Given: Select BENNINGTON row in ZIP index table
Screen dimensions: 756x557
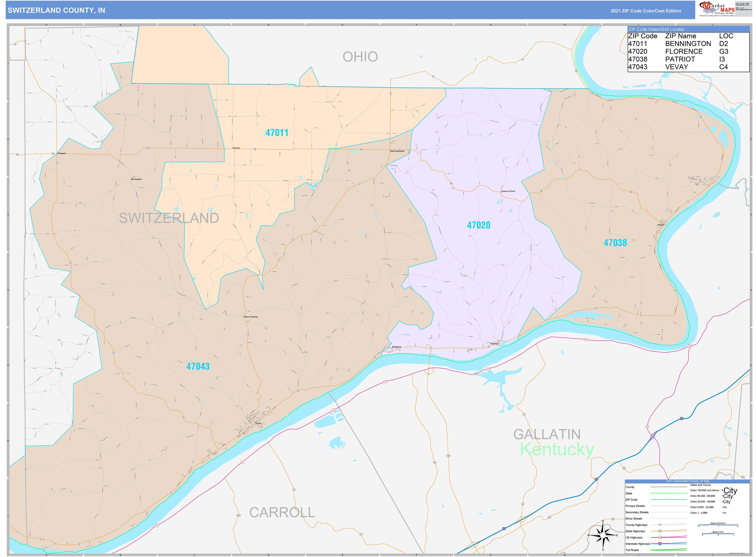Looking at the screenshot, I should (x=688, y=43).
